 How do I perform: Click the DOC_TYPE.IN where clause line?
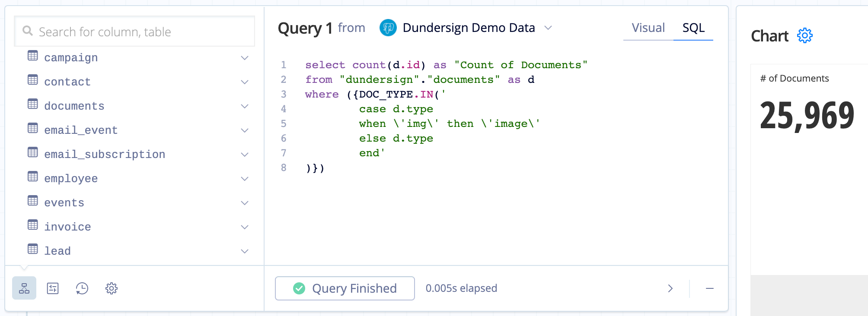point(375,94)
